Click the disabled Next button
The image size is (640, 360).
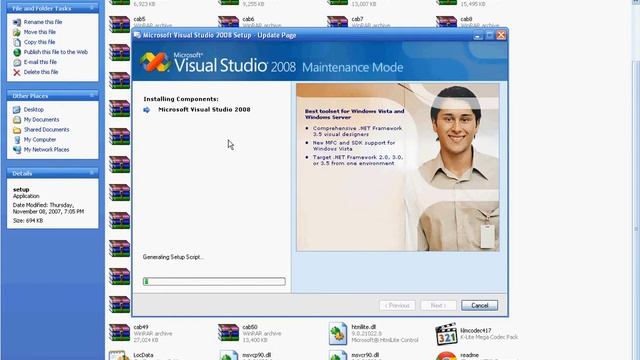click(x=438, y=305)
